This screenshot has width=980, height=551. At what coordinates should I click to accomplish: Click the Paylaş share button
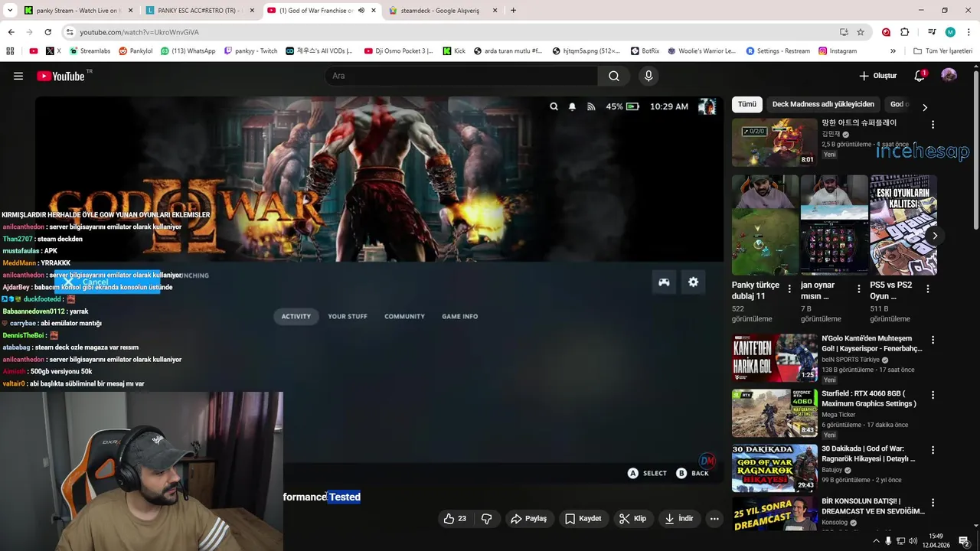pos(528,519)
